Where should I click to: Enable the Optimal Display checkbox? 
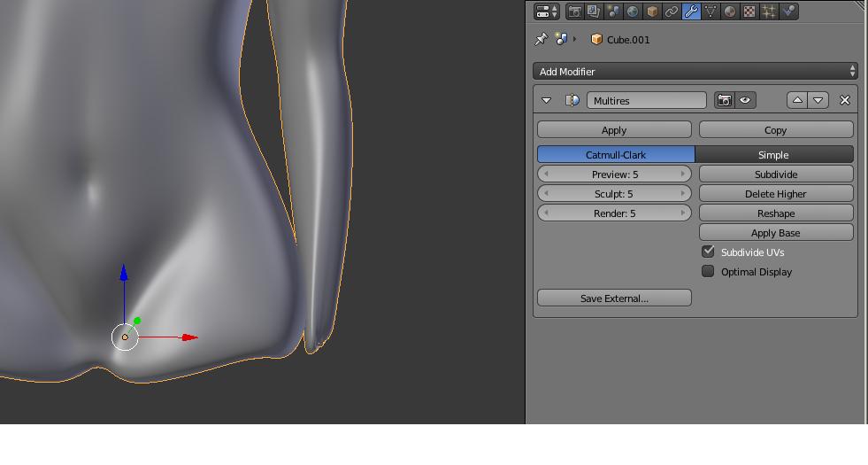[708, 271]
